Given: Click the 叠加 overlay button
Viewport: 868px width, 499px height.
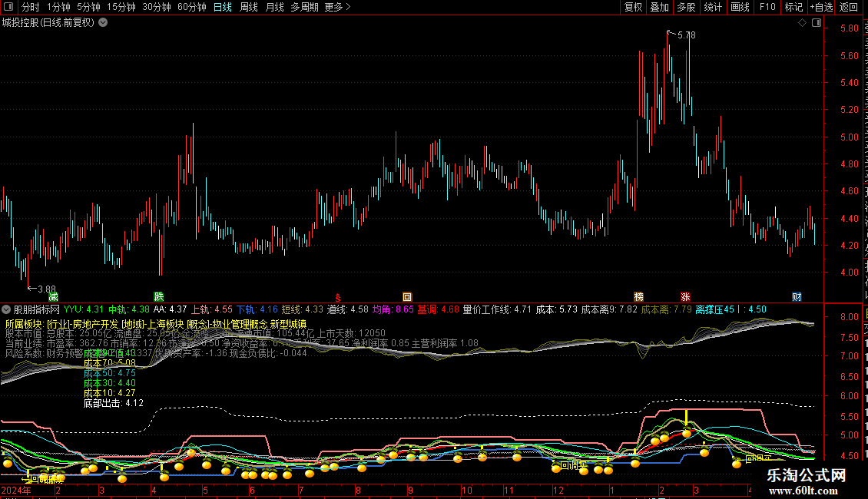Looking at the screenshot, I should (x=660, y=7).
